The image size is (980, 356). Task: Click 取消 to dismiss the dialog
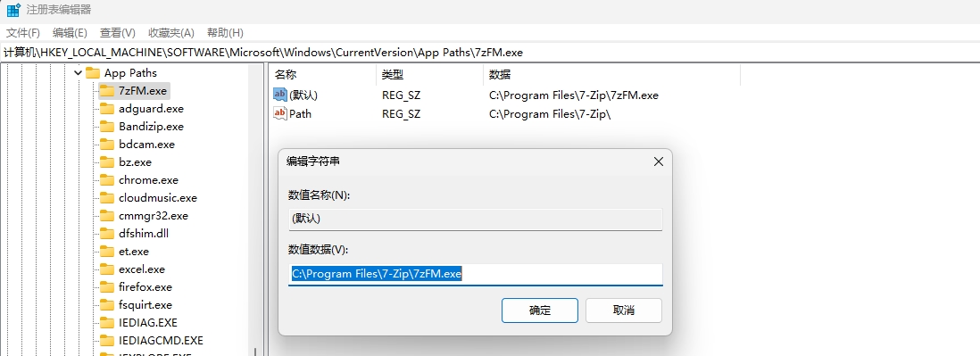click(x=624, y=310)
